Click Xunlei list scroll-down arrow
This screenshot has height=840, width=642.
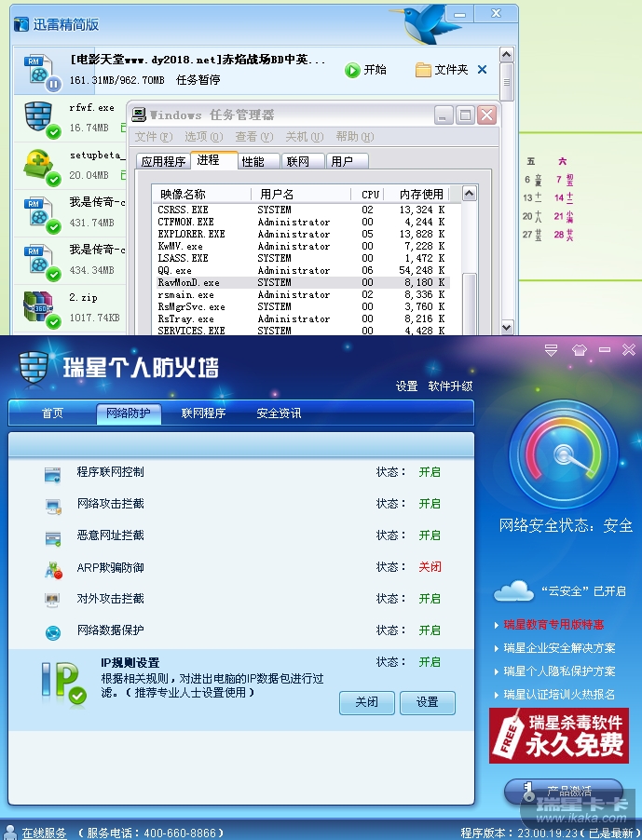(x=506, y=326)
